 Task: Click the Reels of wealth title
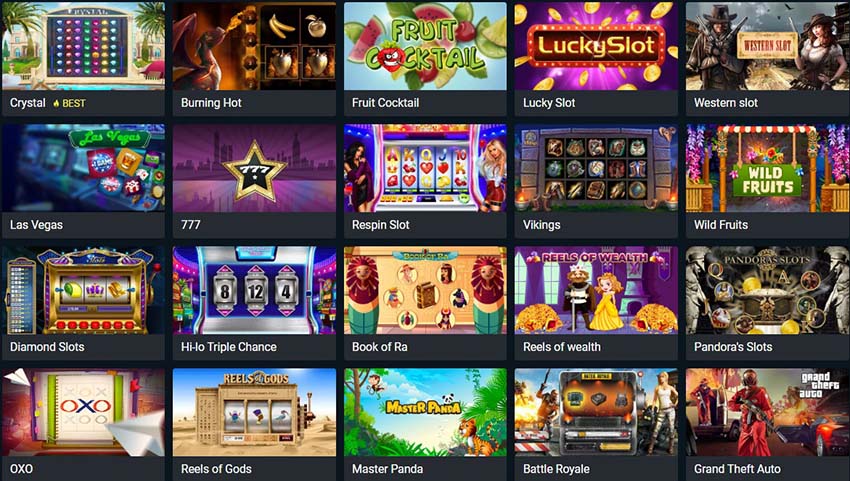click(562, 347)
